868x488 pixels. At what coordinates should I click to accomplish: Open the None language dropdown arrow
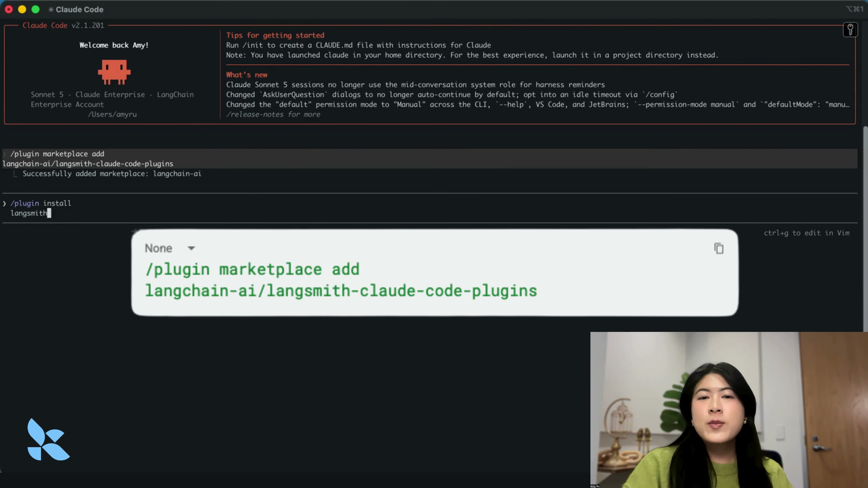(191, 248)
